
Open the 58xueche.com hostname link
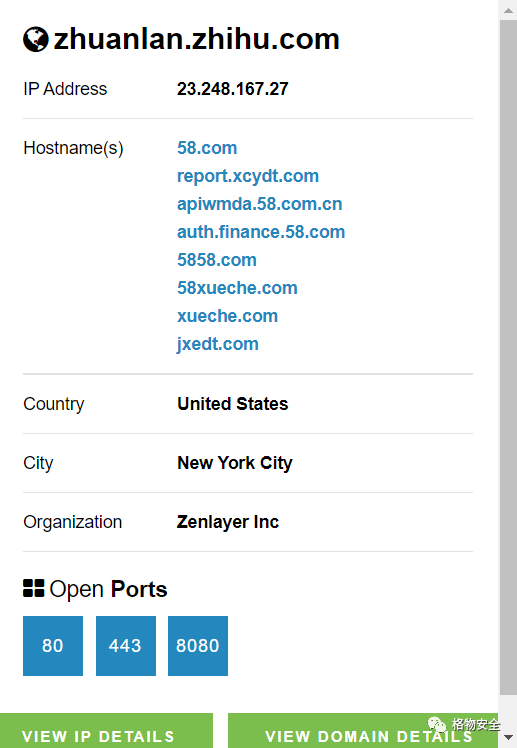tap(237, 288)
